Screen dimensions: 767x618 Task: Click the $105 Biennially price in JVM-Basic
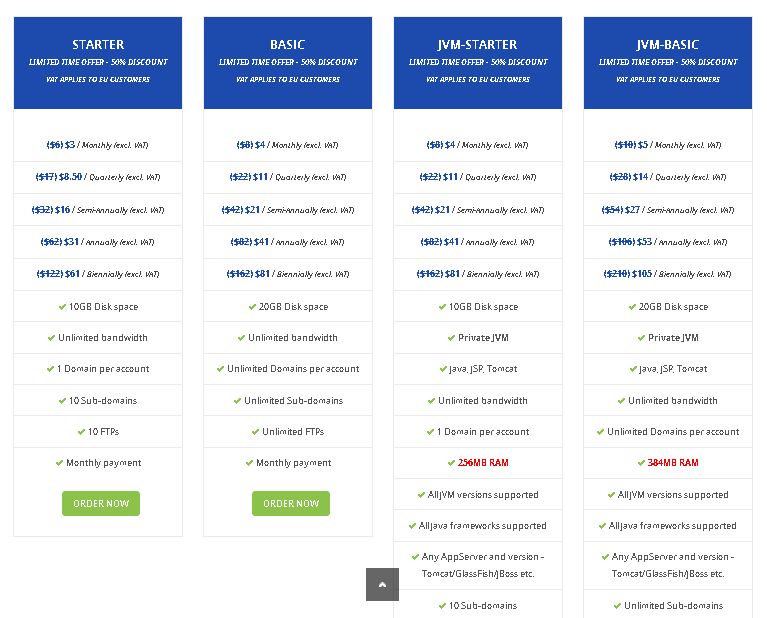coord(643,274)
